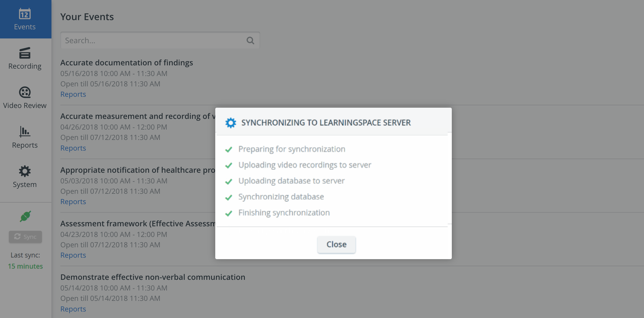Open the System gear icon
This screenshot has height=318, width=644.
tap(25, 171)
